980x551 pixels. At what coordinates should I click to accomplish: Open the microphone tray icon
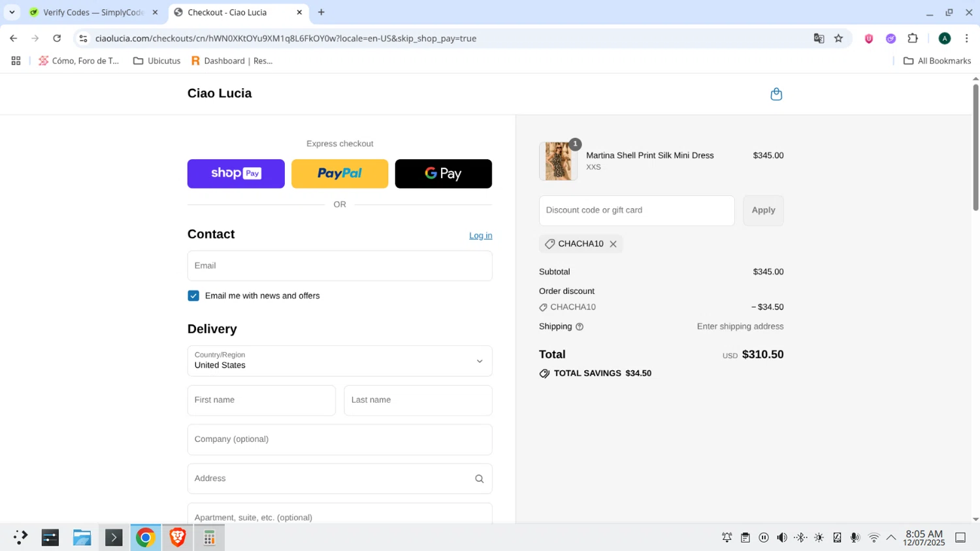[x=855, y=537]
